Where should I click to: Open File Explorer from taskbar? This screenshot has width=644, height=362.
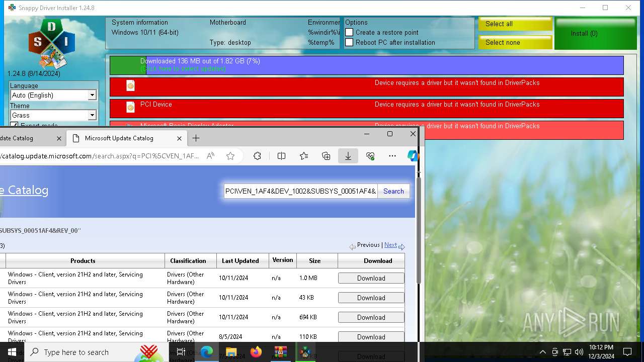231,352
